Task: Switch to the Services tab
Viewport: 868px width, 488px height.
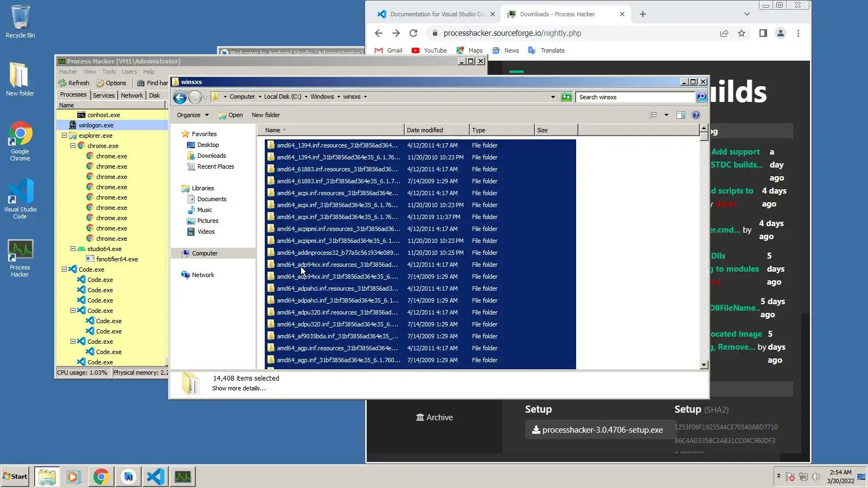Action: coord(104,95)
